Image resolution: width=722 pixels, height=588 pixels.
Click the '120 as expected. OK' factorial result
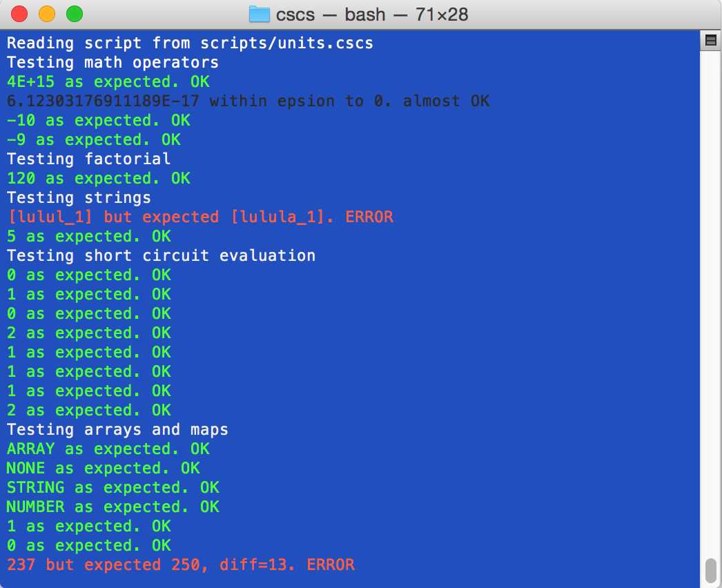[97, 178]
